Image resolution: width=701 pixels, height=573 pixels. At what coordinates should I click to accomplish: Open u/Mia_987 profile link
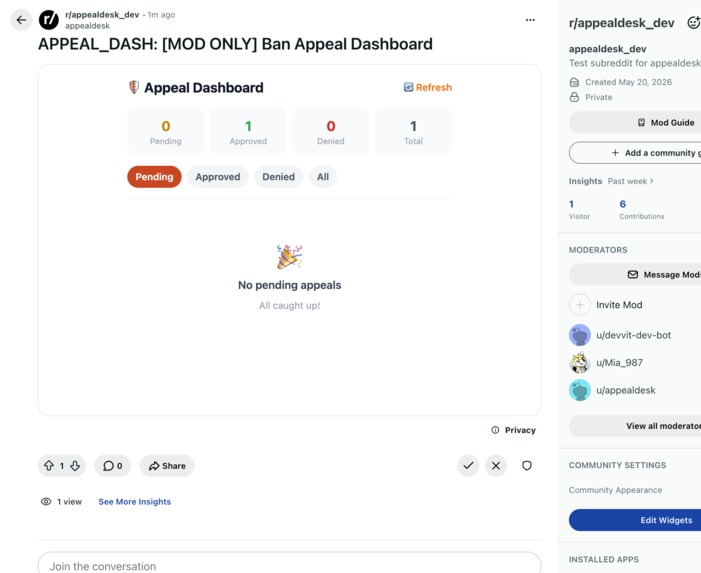click(x=619, y=362)
